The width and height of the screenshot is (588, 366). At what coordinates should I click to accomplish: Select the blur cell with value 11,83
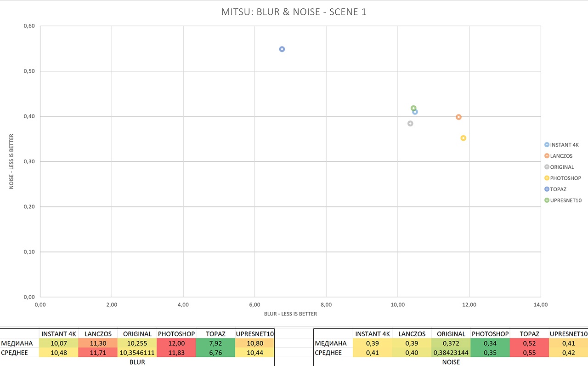point(176,352)
